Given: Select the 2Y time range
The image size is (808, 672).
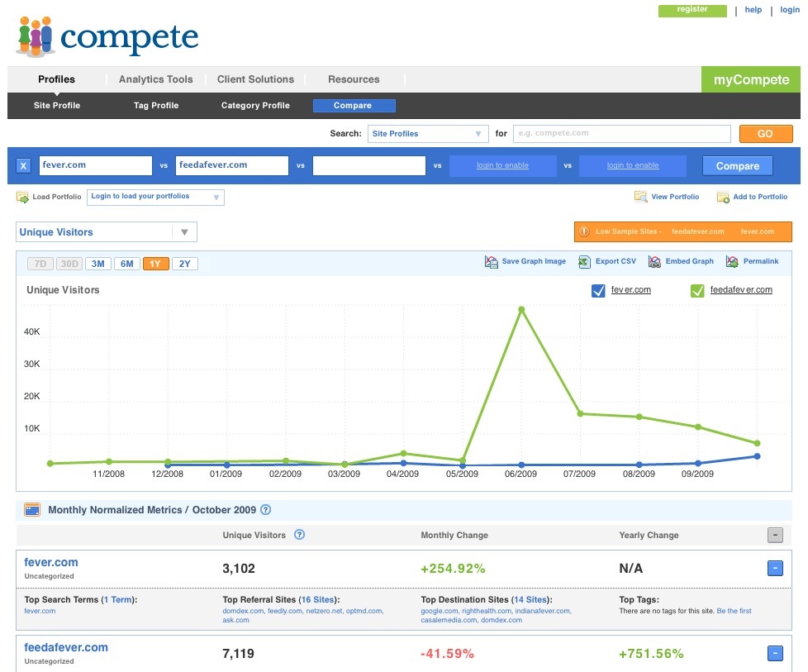Looking at the screenshot, I should [x=184, y=264].
